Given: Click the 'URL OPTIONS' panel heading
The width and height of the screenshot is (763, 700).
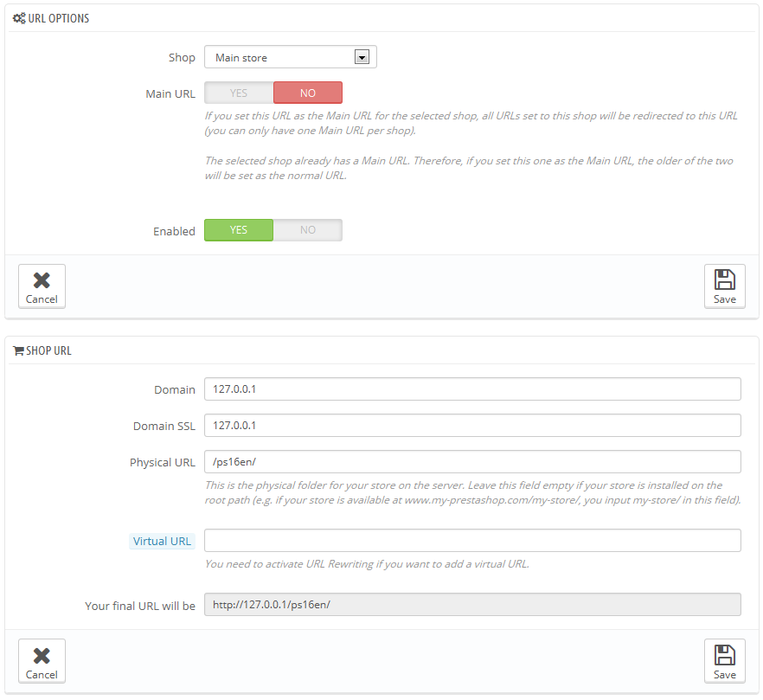Looking at the screenshot, I should point(59,18).
